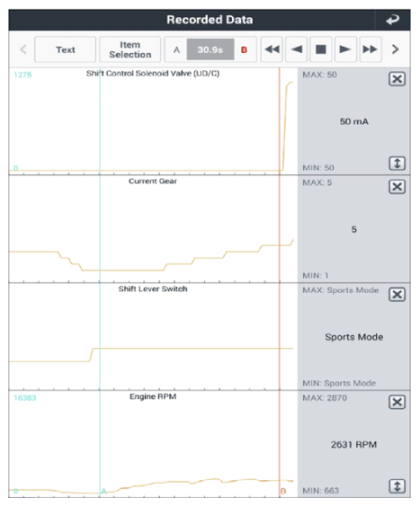This screenshot has width=420, height=506.
Task: Click the fast forward playback button
Action: tap(371, 49)
